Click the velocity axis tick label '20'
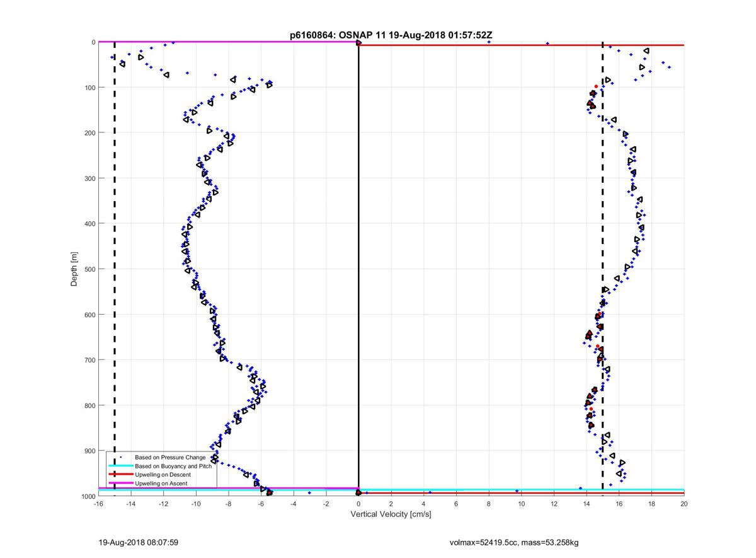Image resolution: width=756 pixels, height=558 pixels. point(684,504)
